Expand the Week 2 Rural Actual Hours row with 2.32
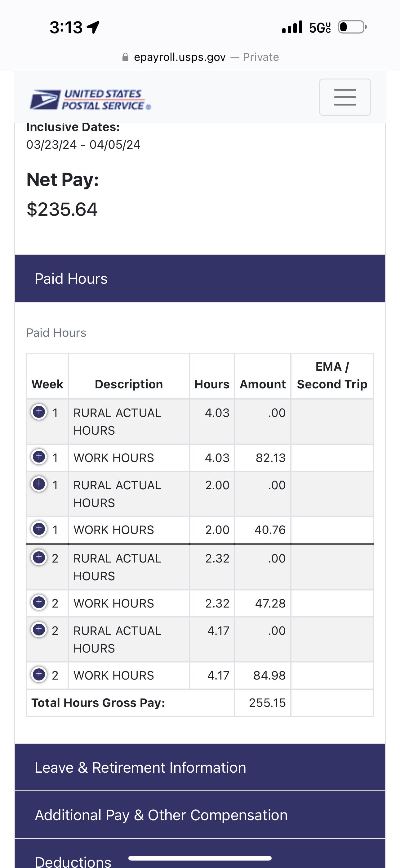 (39, 557)
